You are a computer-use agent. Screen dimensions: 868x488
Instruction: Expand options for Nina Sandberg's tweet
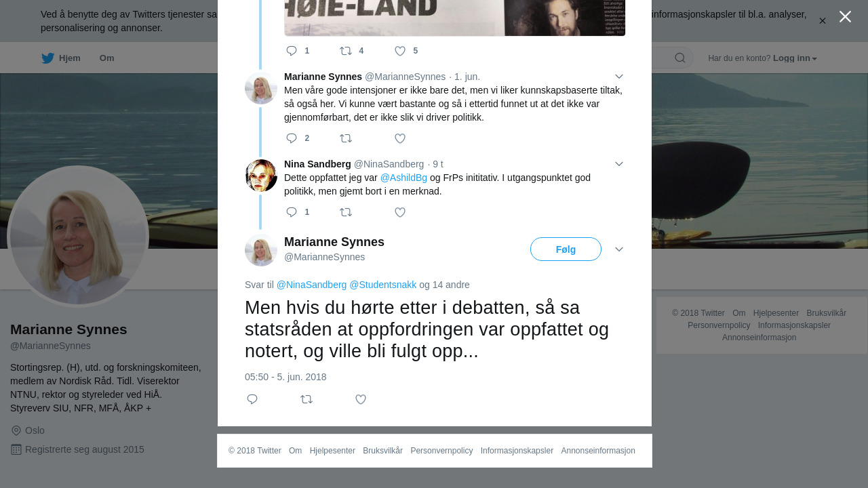click(x=618, y=164)
